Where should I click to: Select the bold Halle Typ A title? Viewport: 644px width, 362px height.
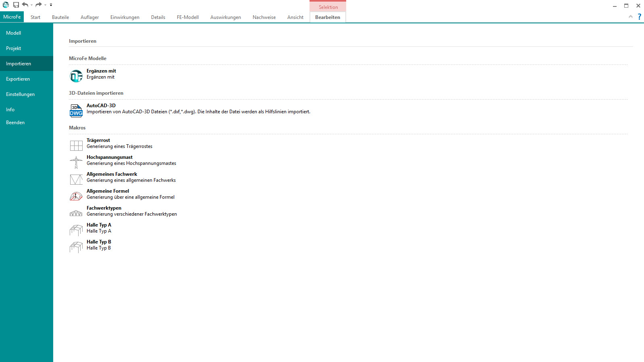tap(99, 225)
